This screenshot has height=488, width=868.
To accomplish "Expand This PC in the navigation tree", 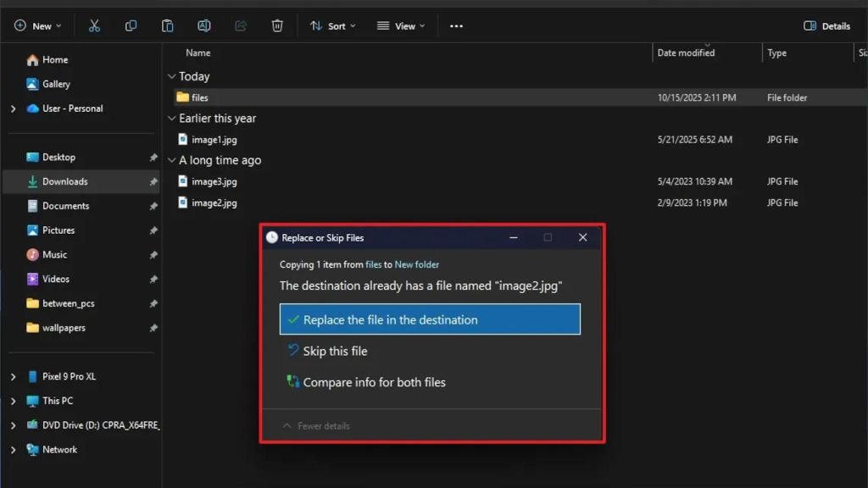I will (13, 401).
